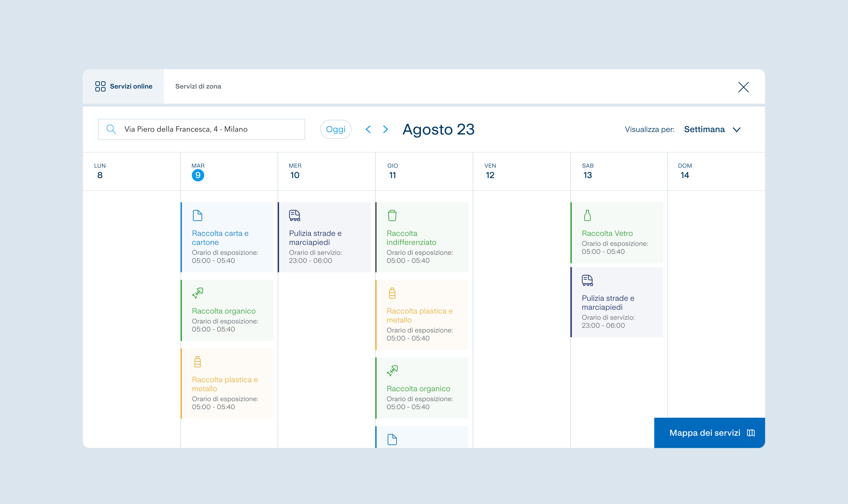Click the trash bin icon for indifferenziato

coord(392,215)
